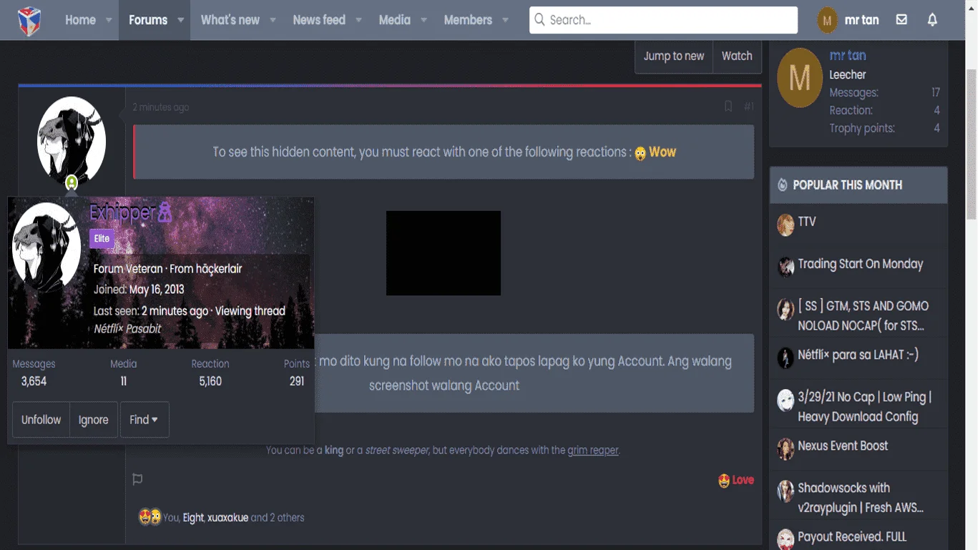980x550 pixels.
Task: Click avatar beside Trading Start On Monday
Action: 785,267
